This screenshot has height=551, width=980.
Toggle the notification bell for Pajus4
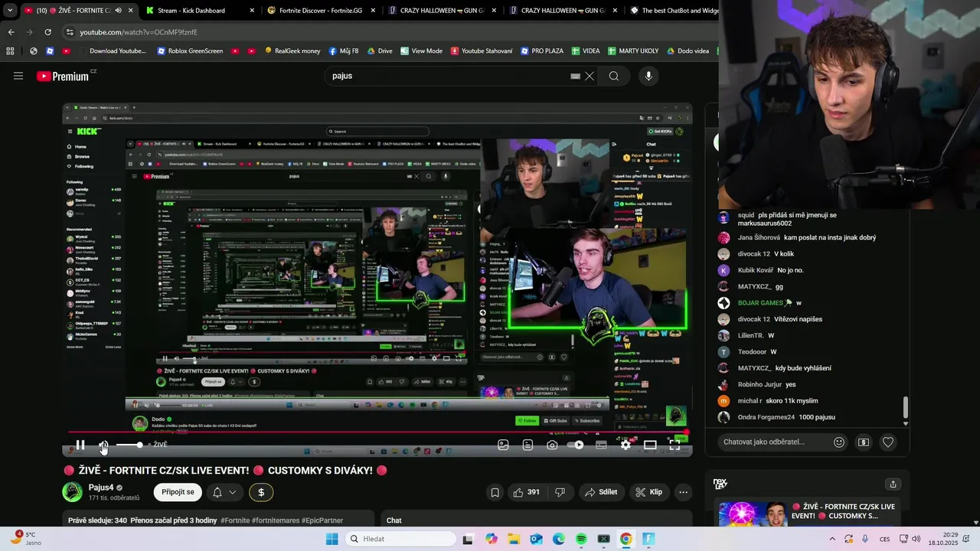click(x=217, y=492)
